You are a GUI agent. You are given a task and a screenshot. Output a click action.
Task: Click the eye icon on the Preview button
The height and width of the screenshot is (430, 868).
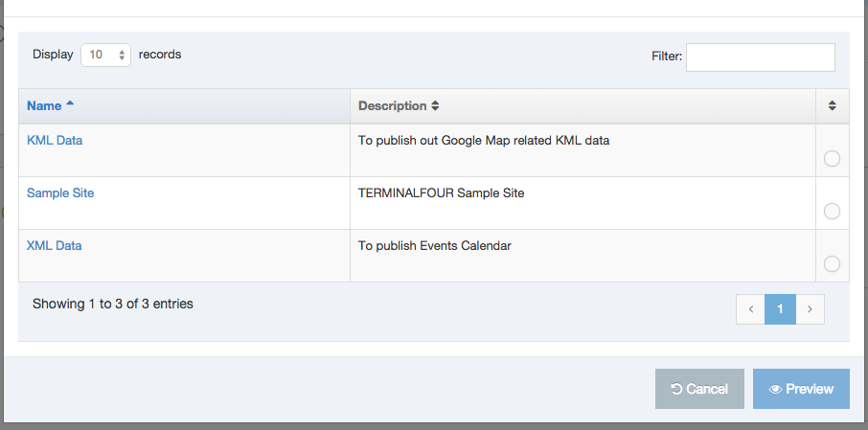[776, 389]
